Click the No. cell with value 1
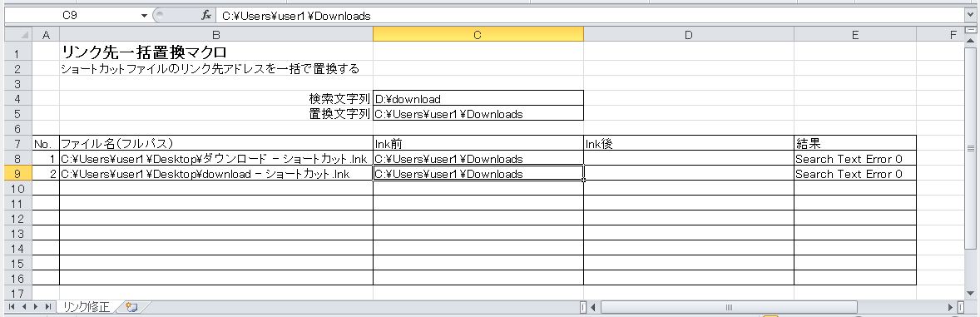Image resolution: width=980 pixels, height=317 pixels. tap(46, 158)
